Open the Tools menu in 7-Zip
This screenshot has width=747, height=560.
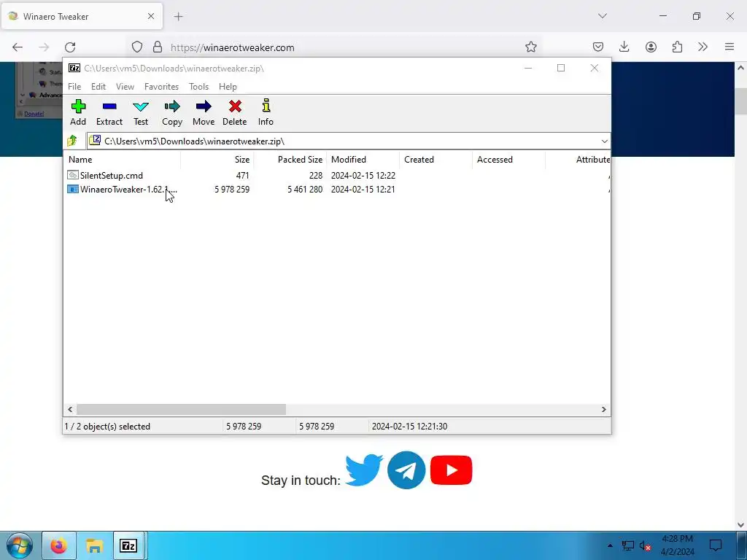(x=198, y=87)
